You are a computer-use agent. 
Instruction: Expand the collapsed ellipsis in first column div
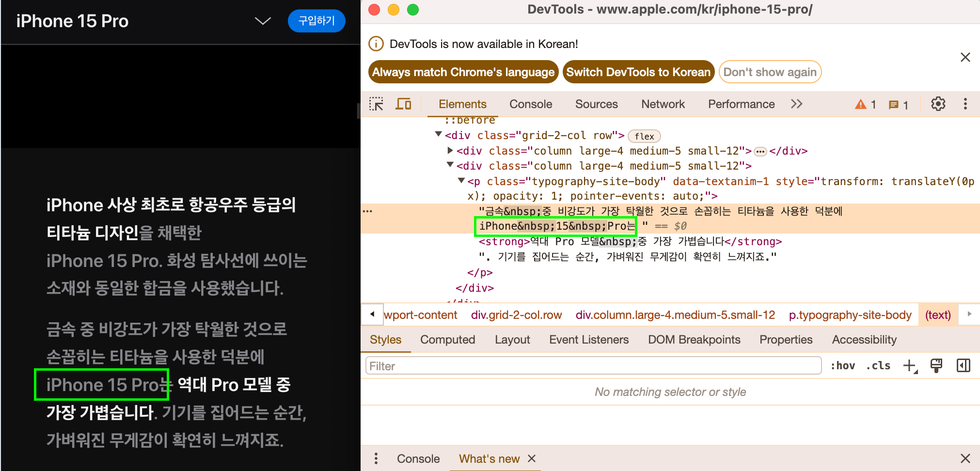[760, 152]
